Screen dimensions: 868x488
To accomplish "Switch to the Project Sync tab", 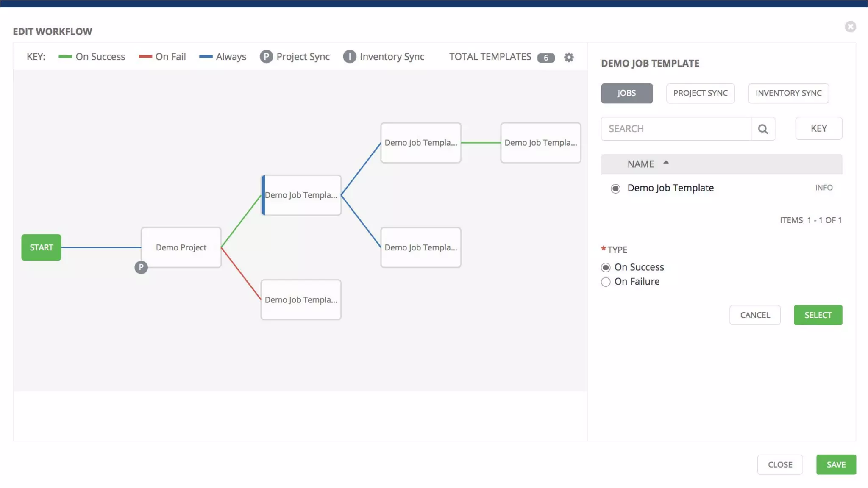I will 700,93.
